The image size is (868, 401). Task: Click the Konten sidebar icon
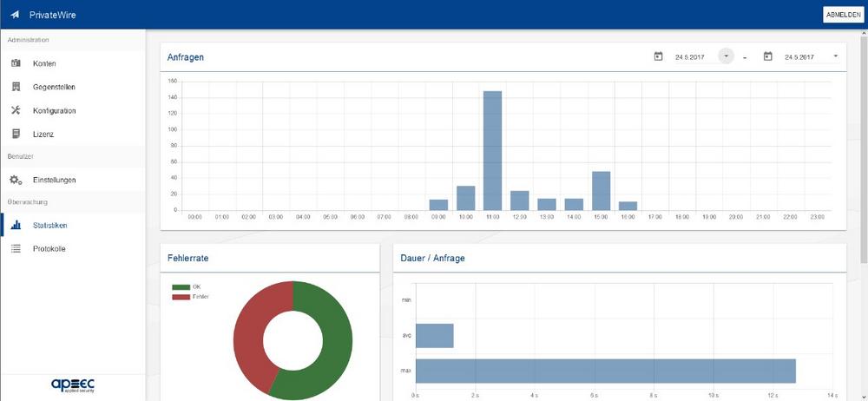pos(16,63)
